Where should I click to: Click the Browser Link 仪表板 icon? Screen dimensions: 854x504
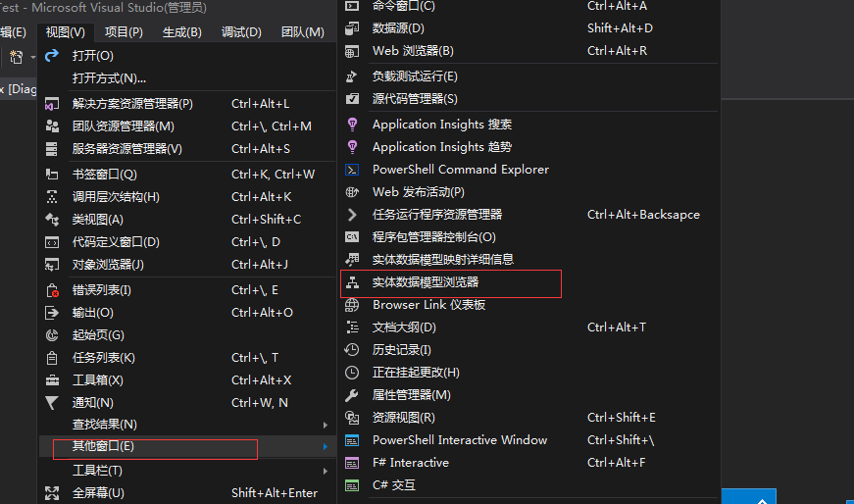point(352,305)
